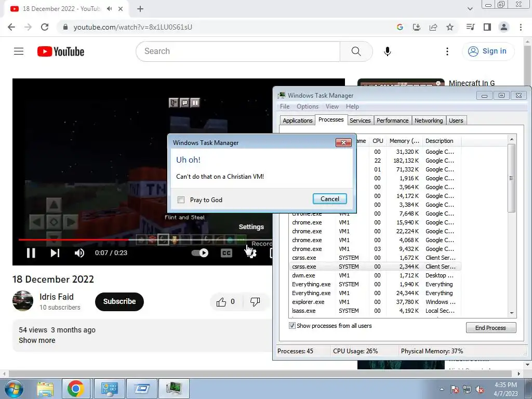
Task: Open YouTube hamburger guide menu
Action: [x=19, y=51]
